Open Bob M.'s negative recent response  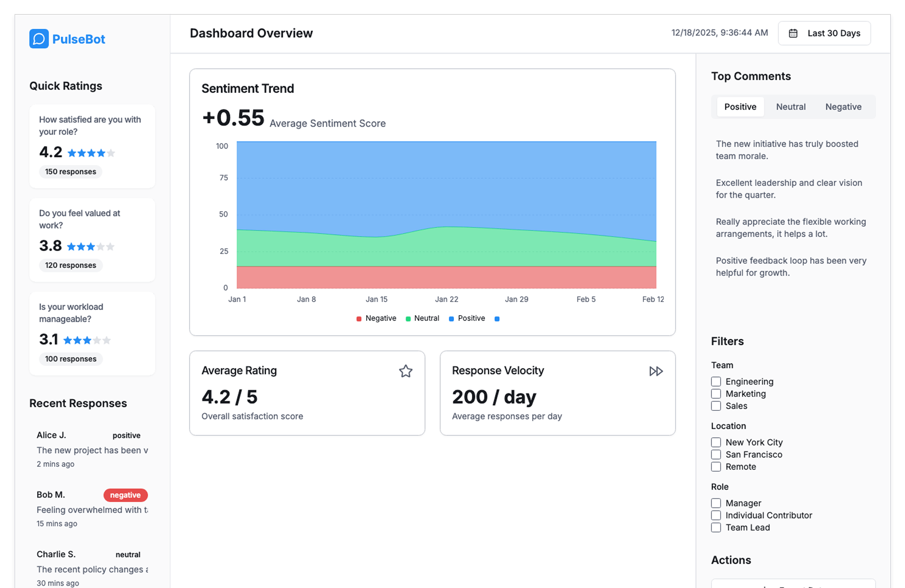coord(92,510)
